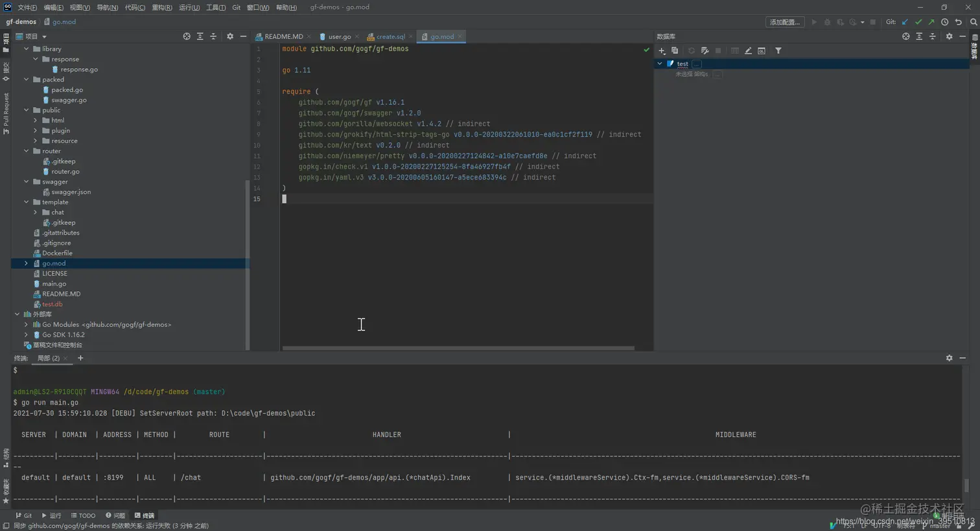Image resolution: width=980 pixels, height=531 pixels.
Task: Open the Run (运行) tool window button
Action: pos(51,515)
